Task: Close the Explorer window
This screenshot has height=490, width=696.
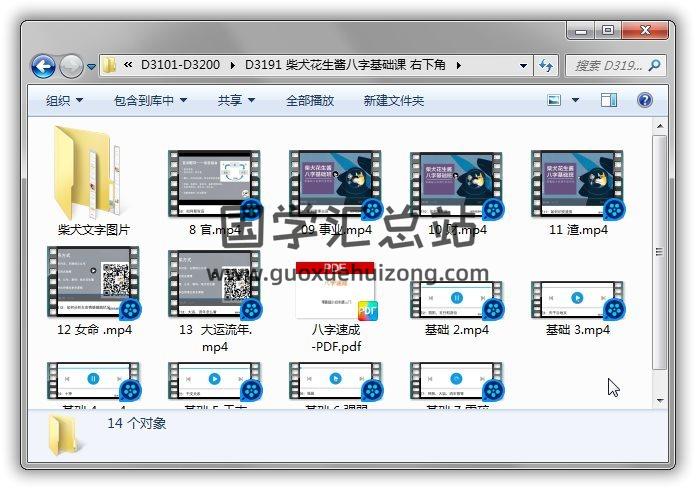Action: (x=645, y=31)
